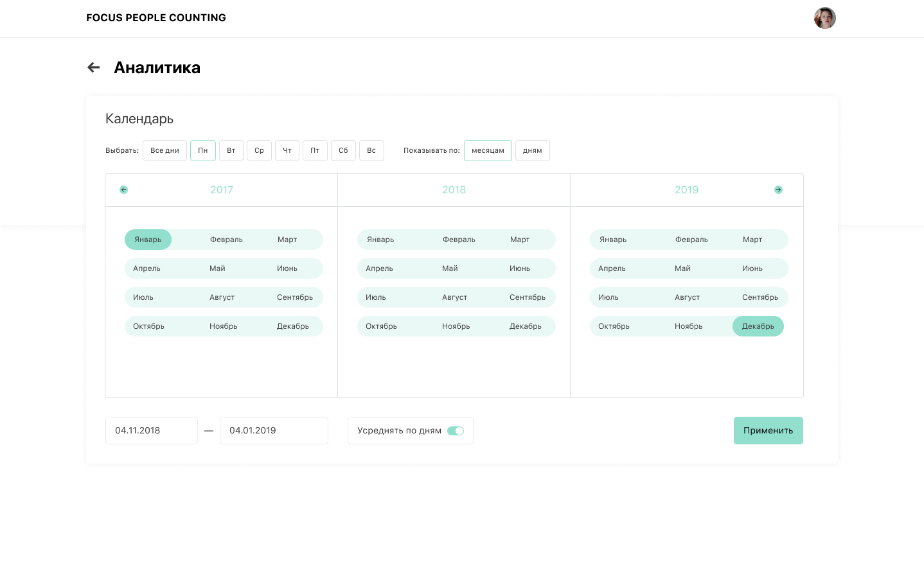
Task: Open the user profile avatar
Action: tap(824, 18)
